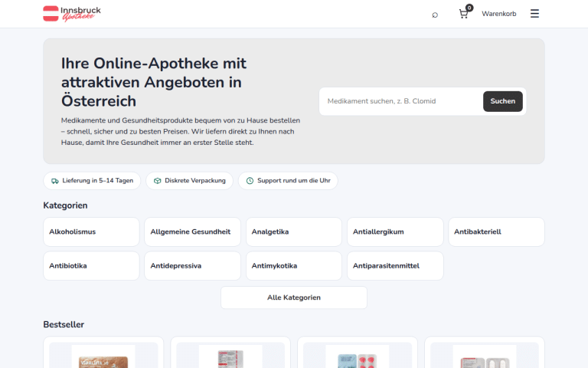Open the Analgetika category

[294, 232]
